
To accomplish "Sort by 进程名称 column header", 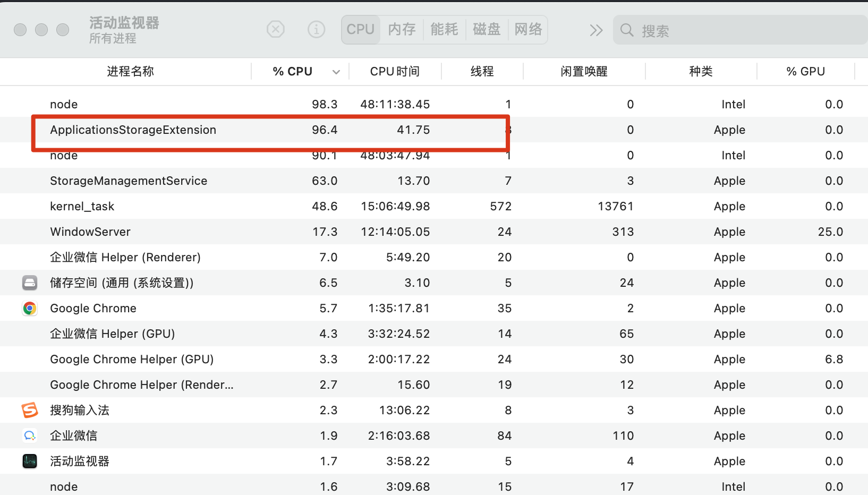I will (x=130, y=72).
